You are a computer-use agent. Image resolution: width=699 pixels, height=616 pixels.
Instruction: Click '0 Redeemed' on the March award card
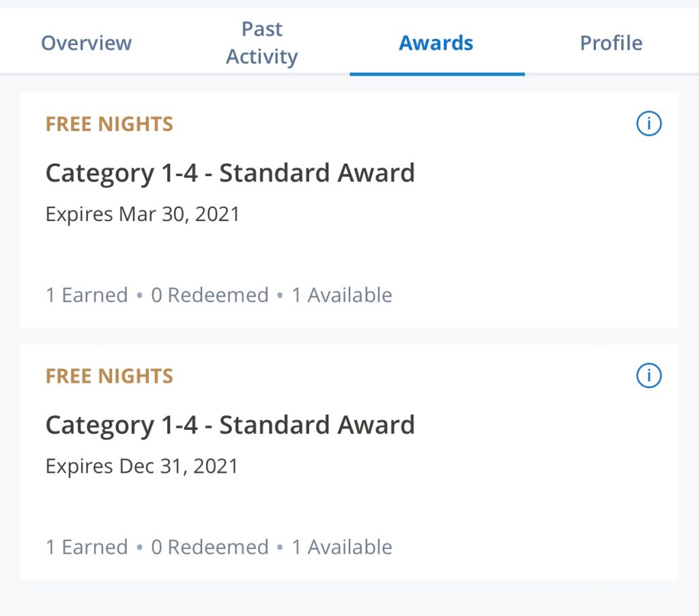point(210,295)
